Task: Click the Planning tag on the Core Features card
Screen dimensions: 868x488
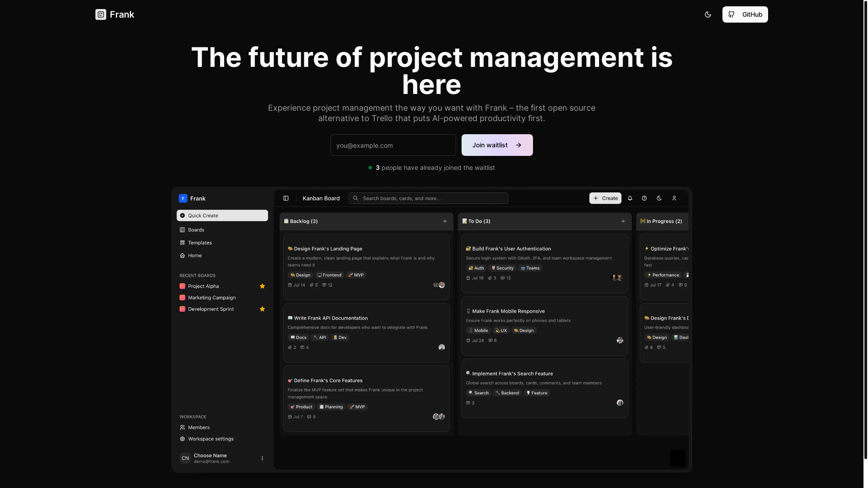Action: pos(331,407)
